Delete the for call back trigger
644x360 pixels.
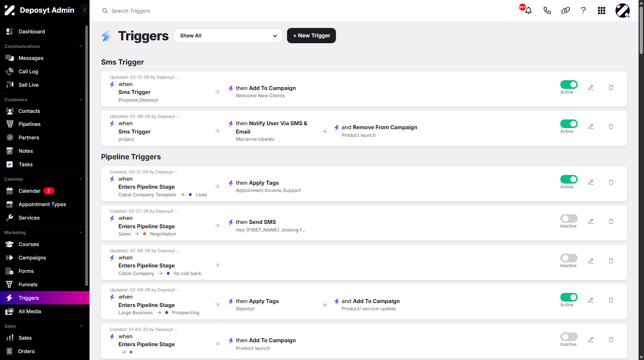click(611, 261)
